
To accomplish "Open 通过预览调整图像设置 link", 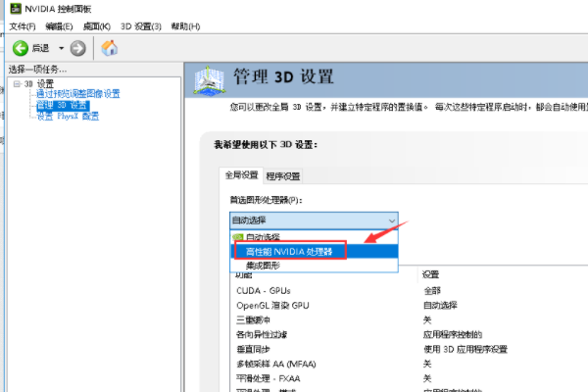I will click(77, 94).
